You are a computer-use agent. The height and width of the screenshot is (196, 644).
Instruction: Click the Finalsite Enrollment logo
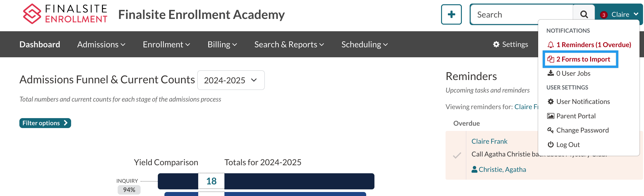click(65, 14)
